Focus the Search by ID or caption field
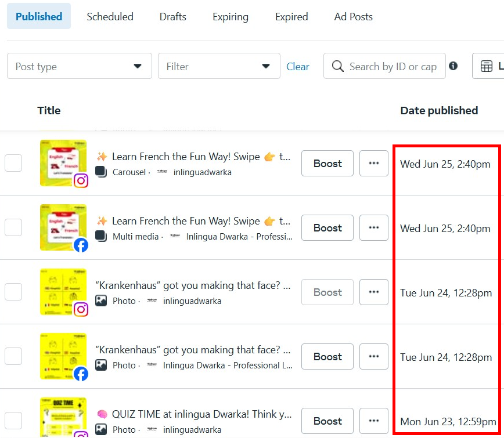 (384, 66)
